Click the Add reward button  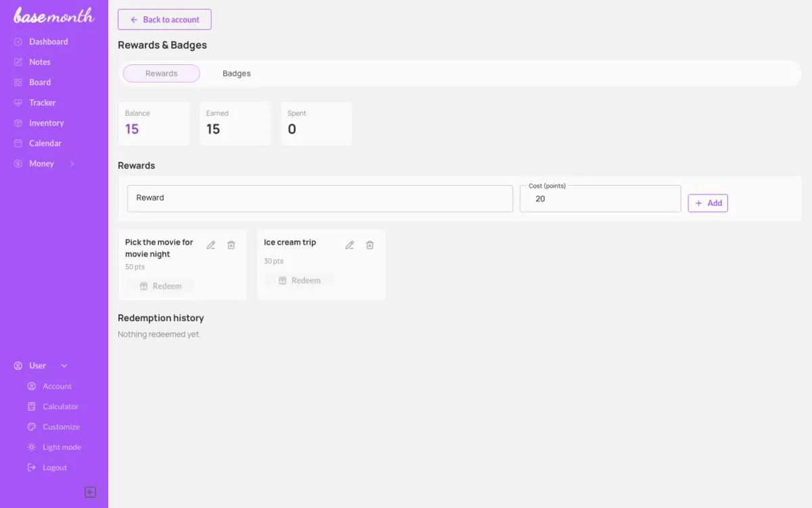tap(708, 203)
